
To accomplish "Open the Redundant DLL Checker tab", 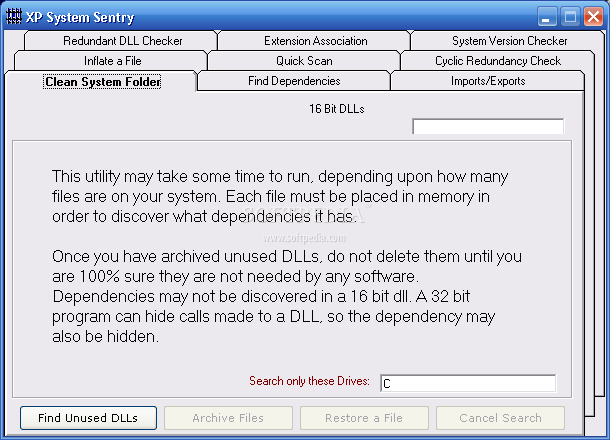I will coord(123,41).
